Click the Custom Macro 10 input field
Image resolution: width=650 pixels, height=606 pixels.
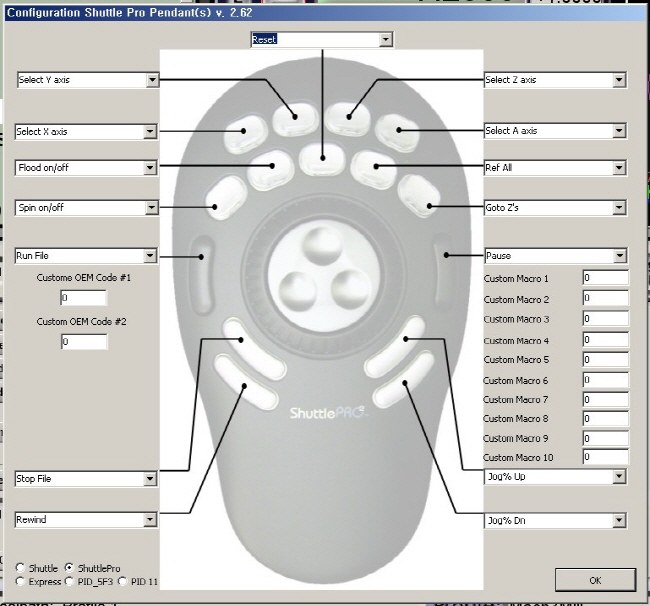coord(606,457)
